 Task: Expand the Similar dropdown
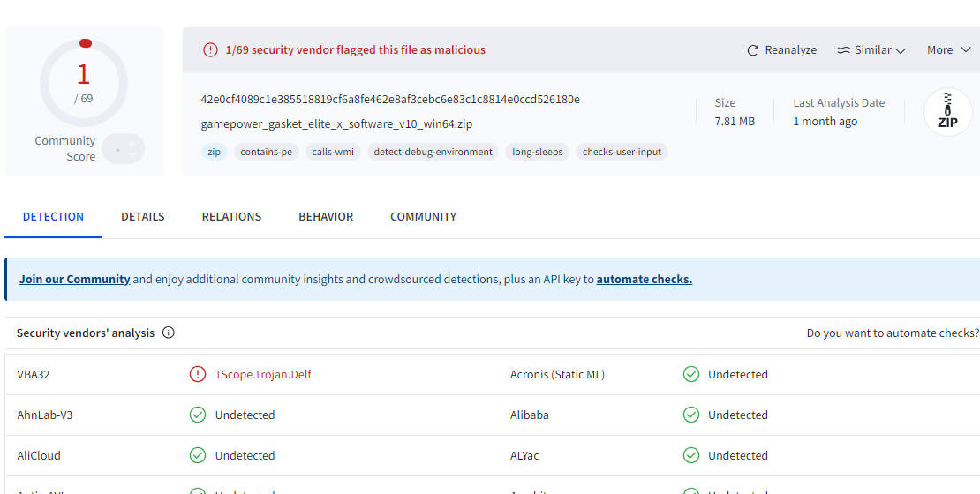tap(871, 50)
